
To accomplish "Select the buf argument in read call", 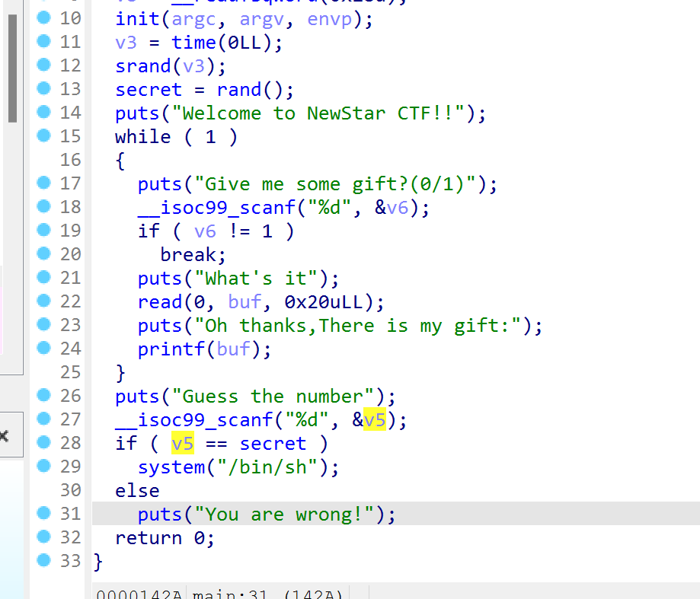I will coord(245,302).
